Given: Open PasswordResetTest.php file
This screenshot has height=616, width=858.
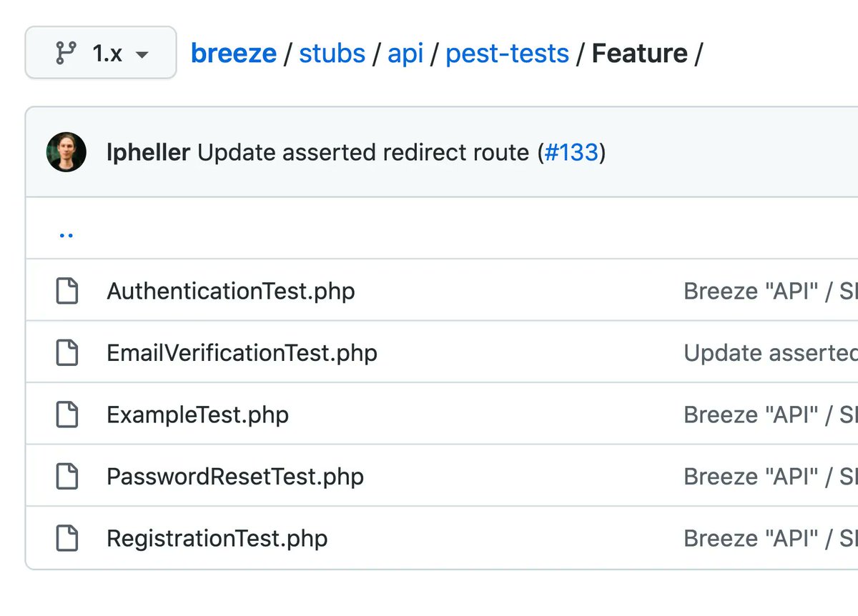Looking at the screenshot, I should 235,477.
